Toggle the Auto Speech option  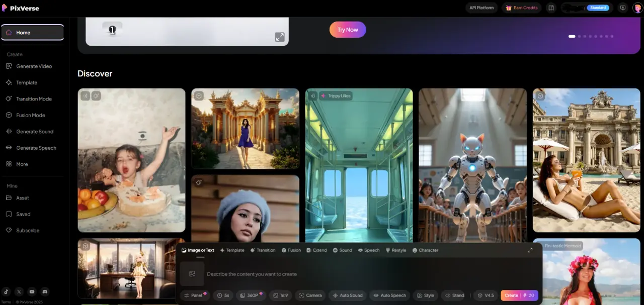pyautogui.click(x=389, y=295)
